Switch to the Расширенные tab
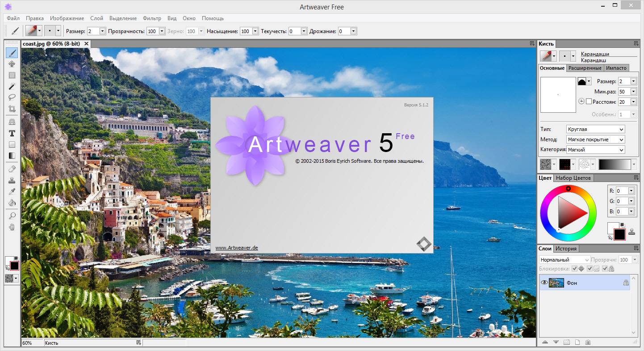644x351 pixels. coord(585,68)
